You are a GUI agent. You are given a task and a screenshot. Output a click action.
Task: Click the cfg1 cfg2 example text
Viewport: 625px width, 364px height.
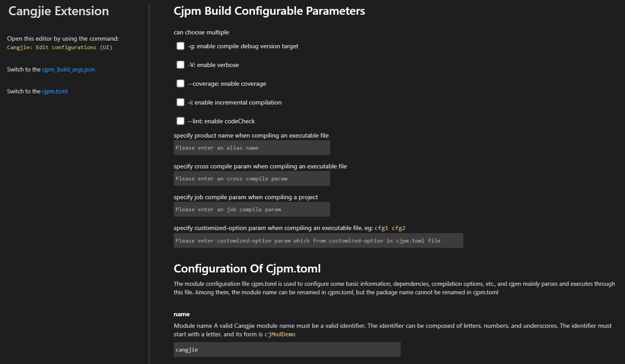pos(391,228)
